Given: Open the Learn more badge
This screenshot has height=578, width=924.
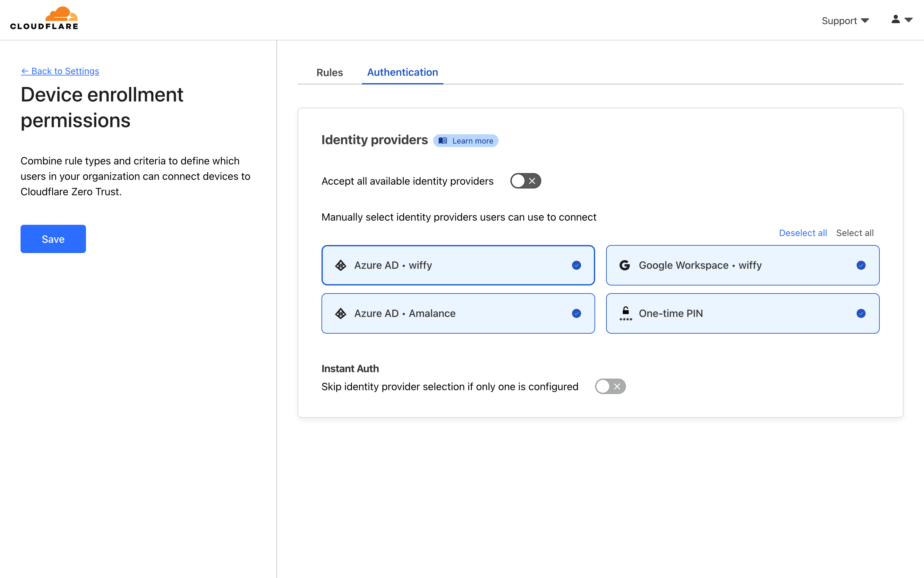Looking at the screenshot, I should click(466, 141).
